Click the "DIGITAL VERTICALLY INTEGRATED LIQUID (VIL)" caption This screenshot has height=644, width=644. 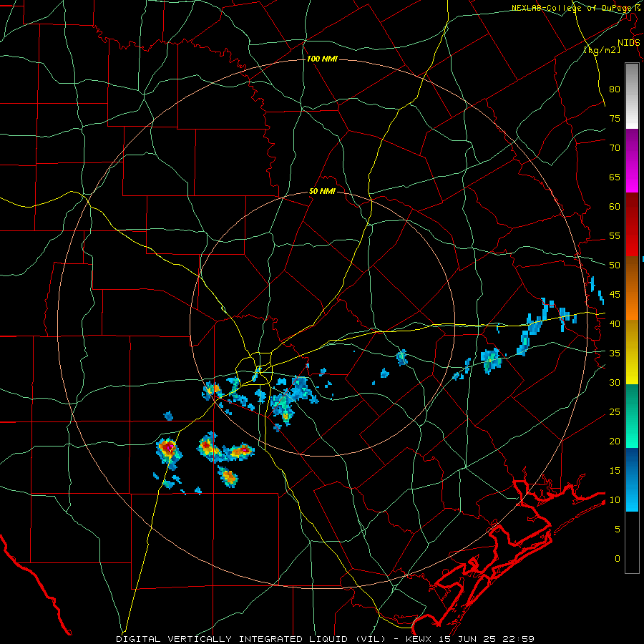coord(250,639)
